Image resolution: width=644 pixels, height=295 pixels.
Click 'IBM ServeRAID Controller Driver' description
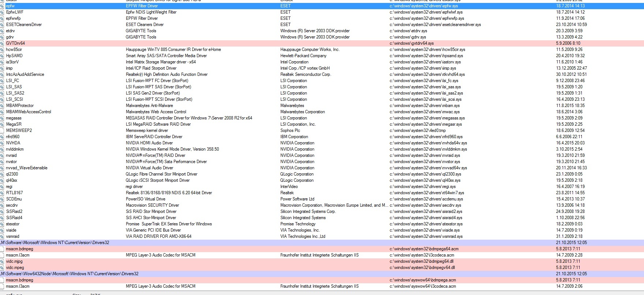pyautogui.click(x=154, y=137)
